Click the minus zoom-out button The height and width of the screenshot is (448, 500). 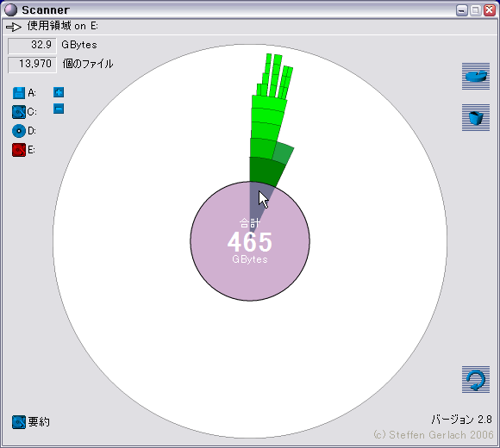59,109
